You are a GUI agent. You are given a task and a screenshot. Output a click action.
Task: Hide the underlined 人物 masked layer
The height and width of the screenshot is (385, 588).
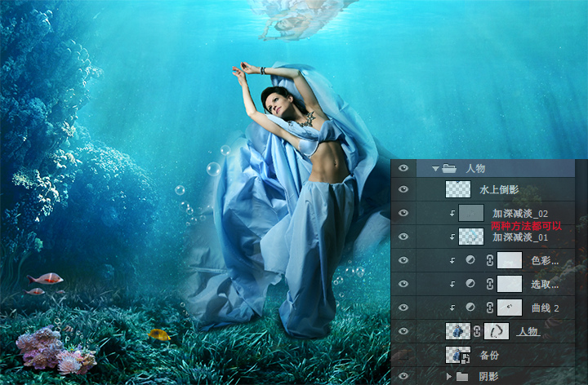coord(403,330)
